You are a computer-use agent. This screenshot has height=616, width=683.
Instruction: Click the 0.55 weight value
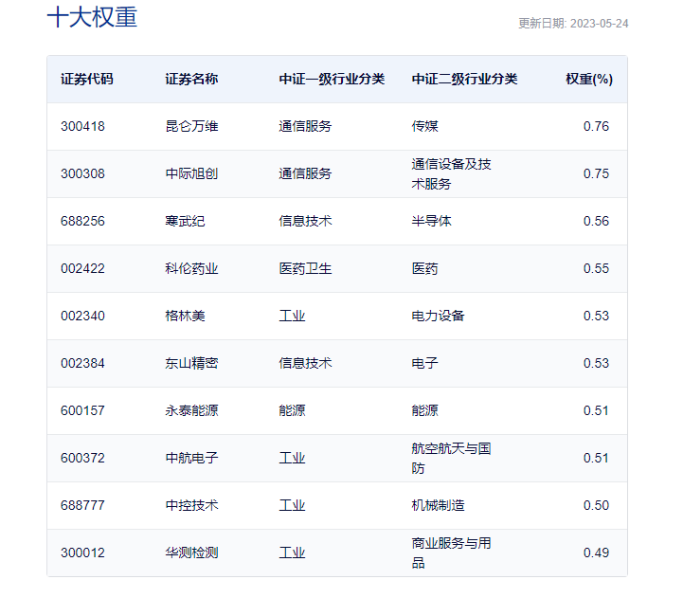tap(596, 269)
